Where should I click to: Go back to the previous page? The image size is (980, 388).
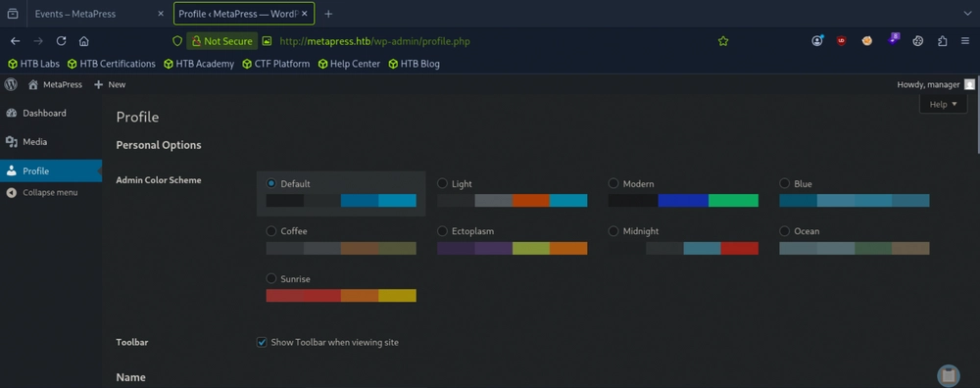[x=15, y=41]
